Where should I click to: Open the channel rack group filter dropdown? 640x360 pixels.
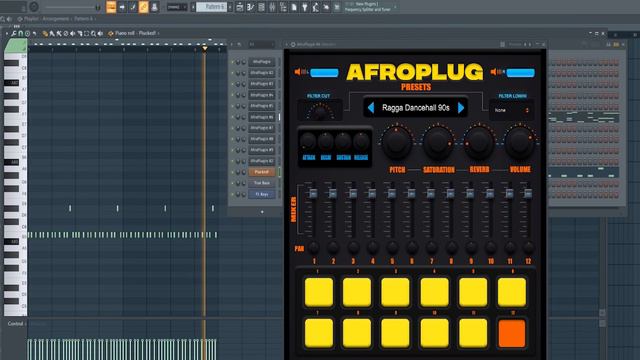[x=261, y=44]
